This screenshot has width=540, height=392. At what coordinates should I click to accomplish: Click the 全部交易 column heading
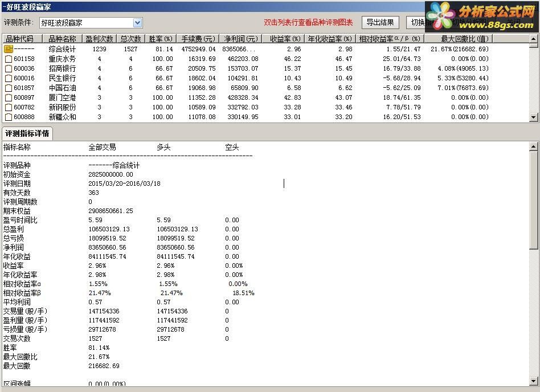[103, 148]
